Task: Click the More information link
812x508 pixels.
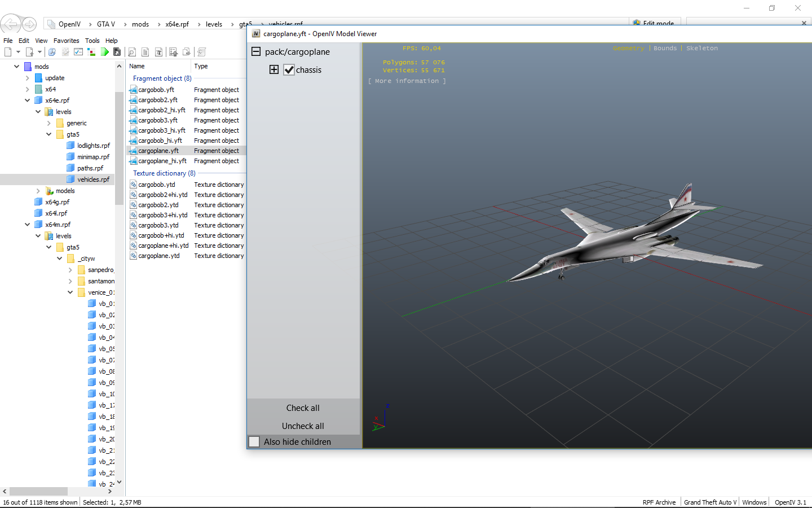Action: click(407, 81)
